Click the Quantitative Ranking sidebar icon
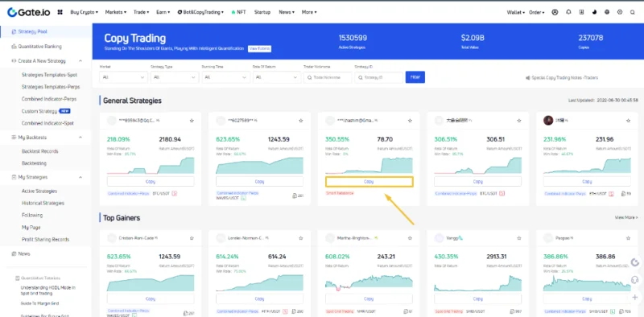Viewport: 644px width, 317px height. (14, 47)
